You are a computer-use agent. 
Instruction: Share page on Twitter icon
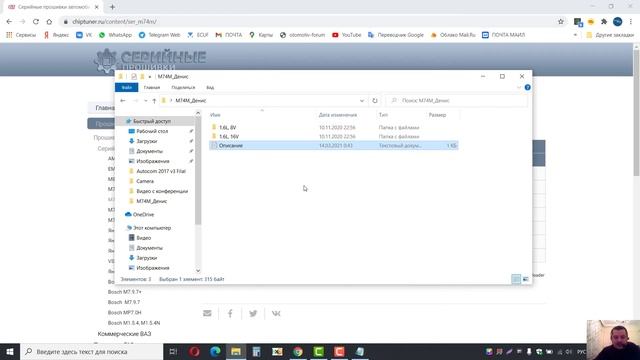tap(253, 313)
